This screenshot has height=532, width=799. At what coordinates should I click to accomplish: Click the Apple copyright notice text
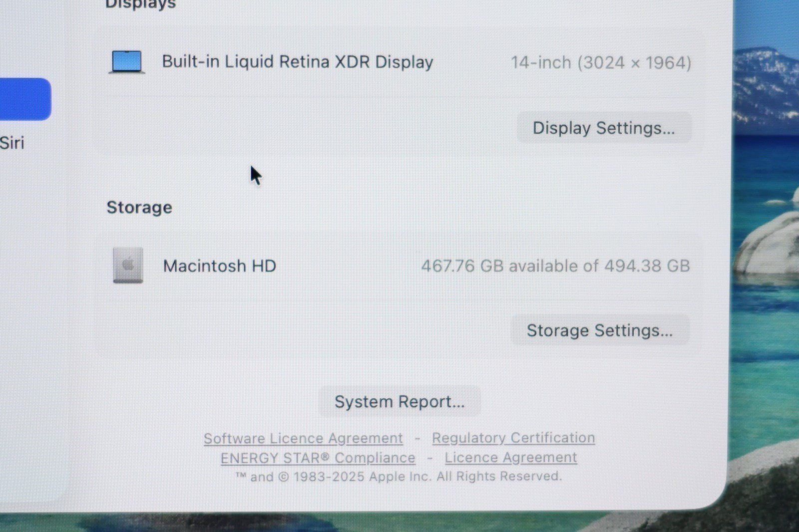399,477
